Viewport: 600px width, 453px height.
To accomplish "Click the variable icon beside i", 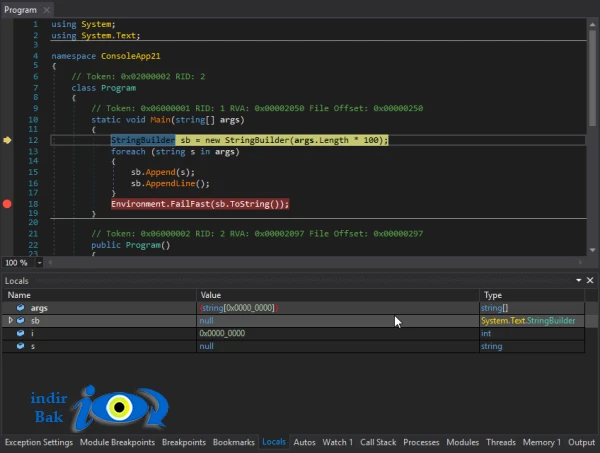I will click(x=21, y=333).
